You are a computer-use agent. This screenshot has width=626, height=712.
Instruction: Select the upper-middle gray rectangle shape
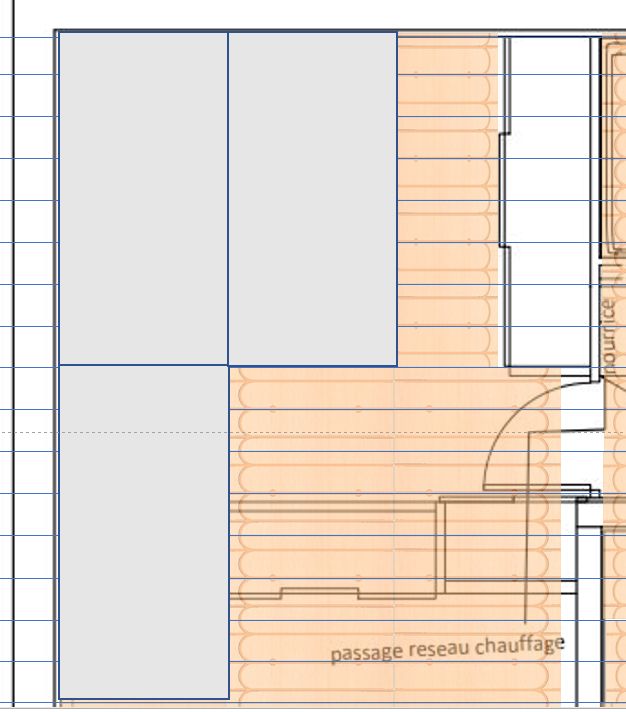pyautogui.click(x=313, y=198)
